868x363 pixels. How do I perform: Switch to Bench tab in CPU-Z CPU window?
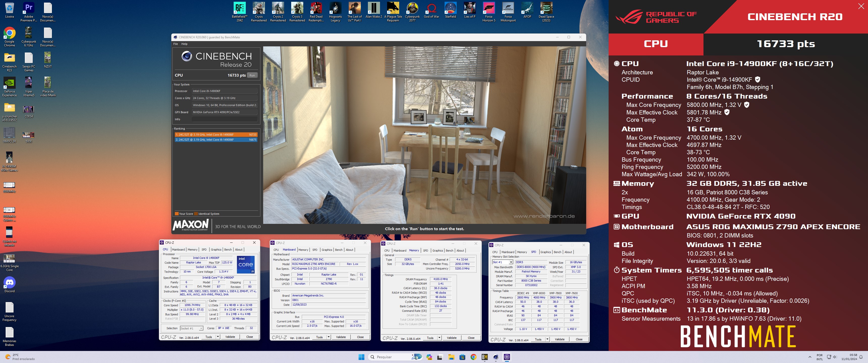pyautogui.click(x=228, y=250)
